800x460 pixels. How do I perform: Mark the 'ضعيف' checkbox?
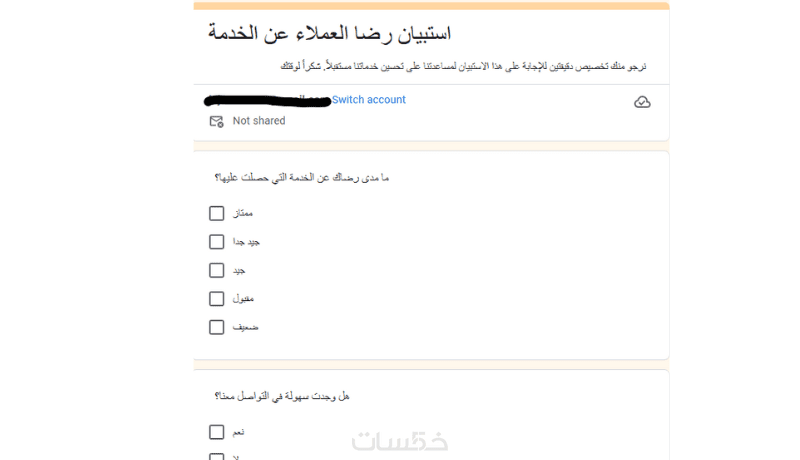216,327
